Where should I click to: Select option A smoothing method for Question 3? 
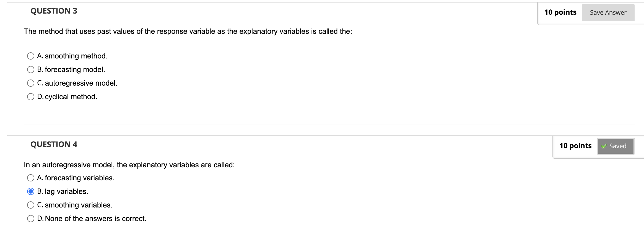pyautogui.click(x=30, y=56)
